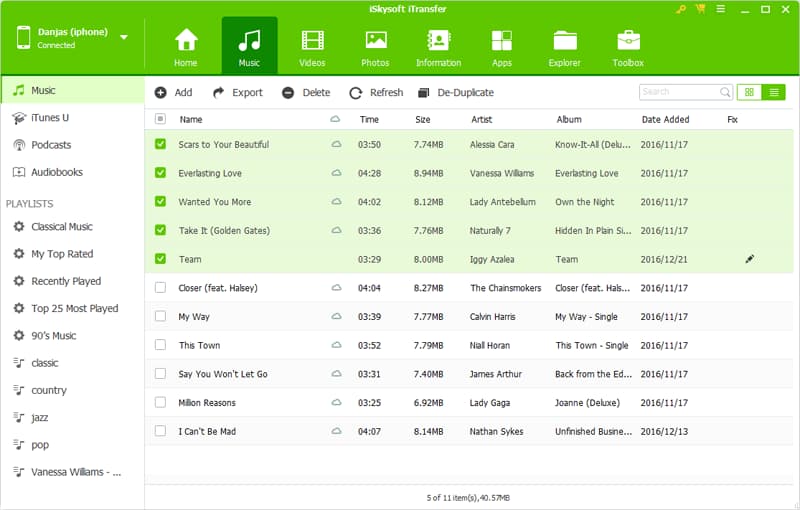
Task: Check the Closer (feat. Halsey) checkbox
Action: [161, 288]
